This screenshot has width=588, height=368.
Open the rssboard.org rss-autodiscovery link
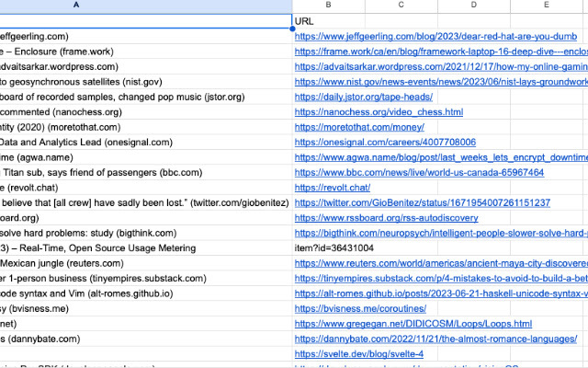pyautogui.click(x=386, y=218)
